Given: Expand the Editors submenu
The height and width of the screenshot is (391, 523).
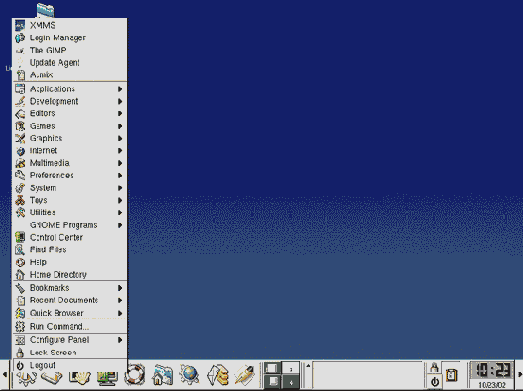Looking at the screenshot, I should [70, 114].
